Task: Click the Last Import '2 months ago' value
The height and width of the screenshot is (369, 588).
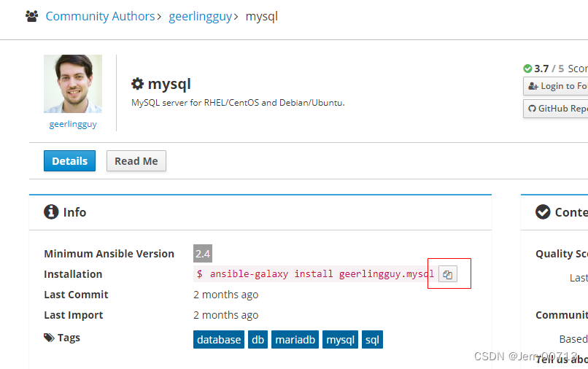Action: pos(225,315)
